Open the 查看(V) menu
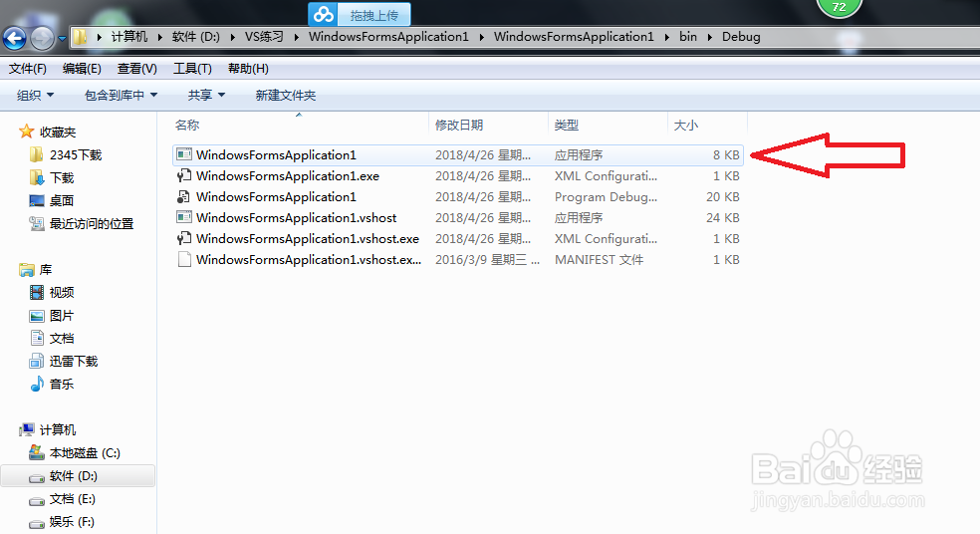Screen dimensions: 980x534 136,69
